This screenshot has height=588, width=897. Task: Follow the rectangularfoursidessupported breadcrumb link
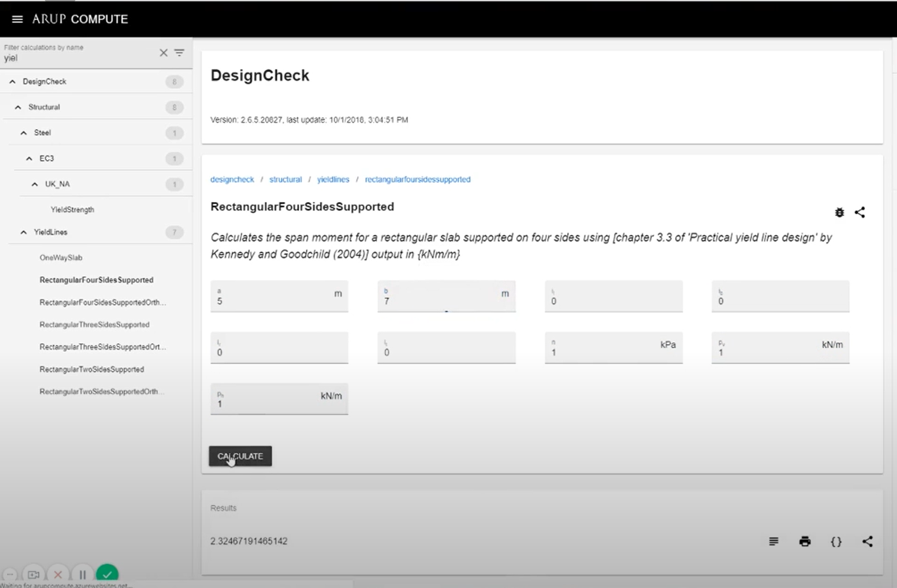pos(418,179)
